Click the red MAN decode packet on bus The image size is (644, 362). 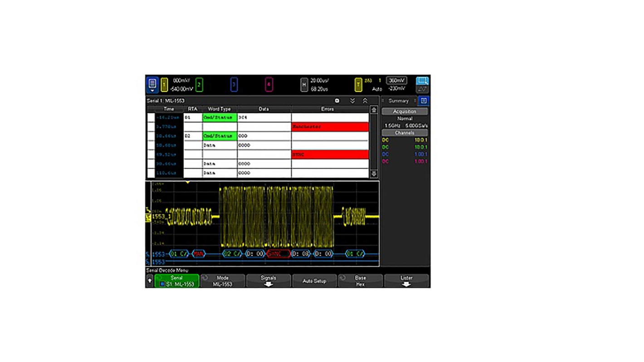199,254
